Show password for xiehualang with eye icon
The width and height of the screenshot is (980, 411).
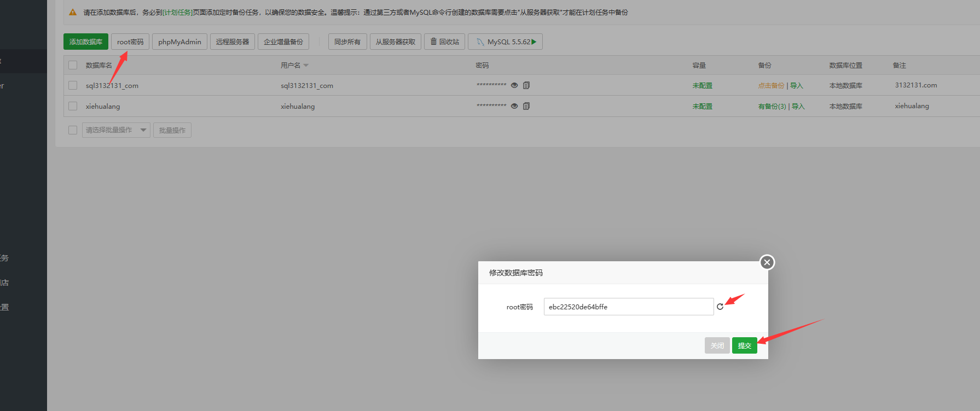[514, 106]
